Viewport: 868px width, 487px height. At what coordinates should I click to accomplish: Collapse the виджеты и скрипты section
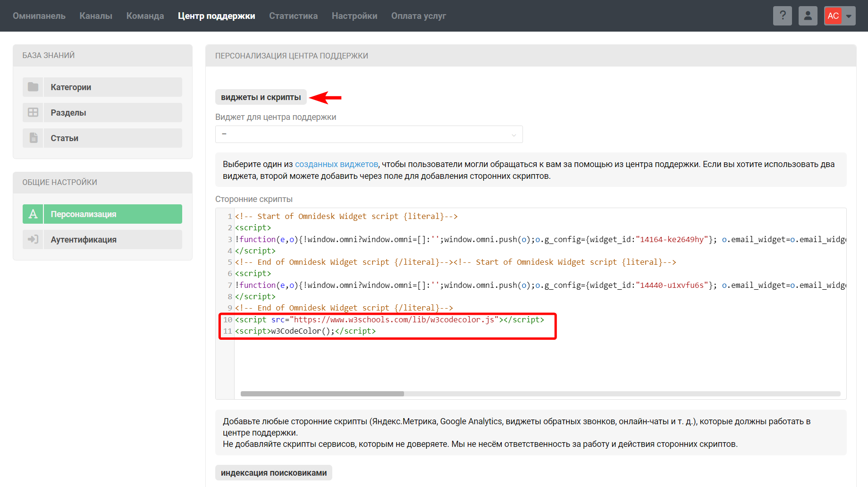pyautogui.click(x=261, y=97)
